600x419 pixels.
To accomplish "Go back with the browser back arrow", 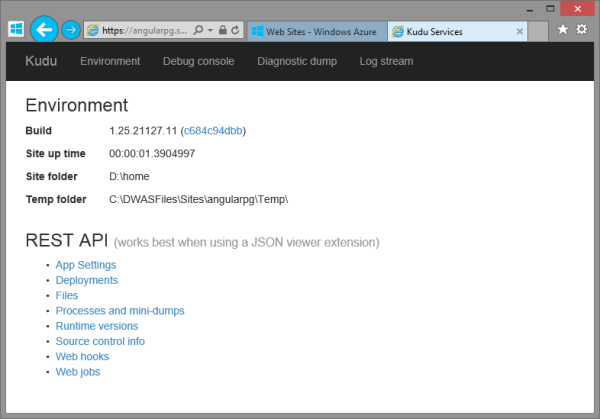I will pyautogui.click(x=44, y=29).
